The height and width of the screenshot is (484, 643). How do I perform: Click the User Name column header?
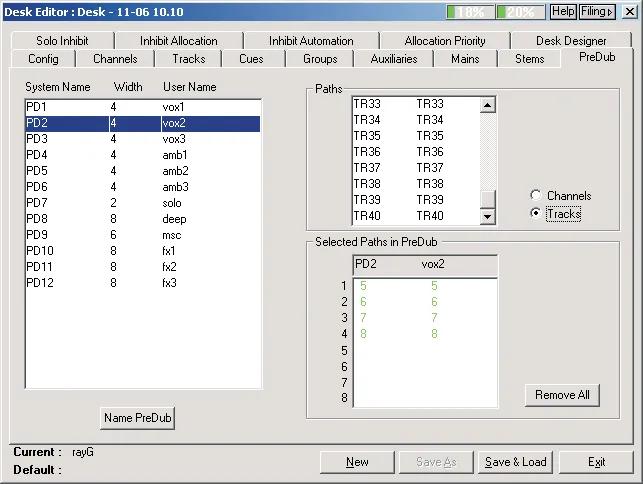click(189, 87)
